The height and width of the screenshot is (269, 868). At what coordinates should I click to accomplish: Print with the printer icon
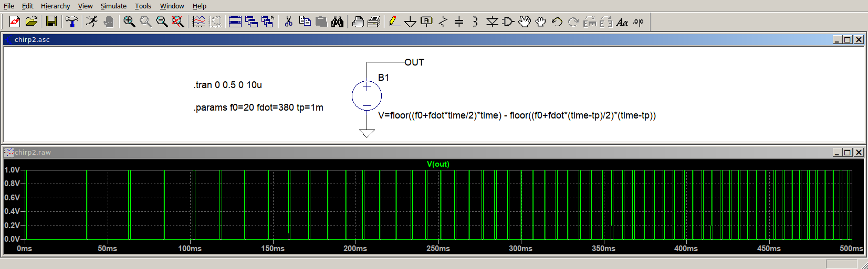pos(374,21)
